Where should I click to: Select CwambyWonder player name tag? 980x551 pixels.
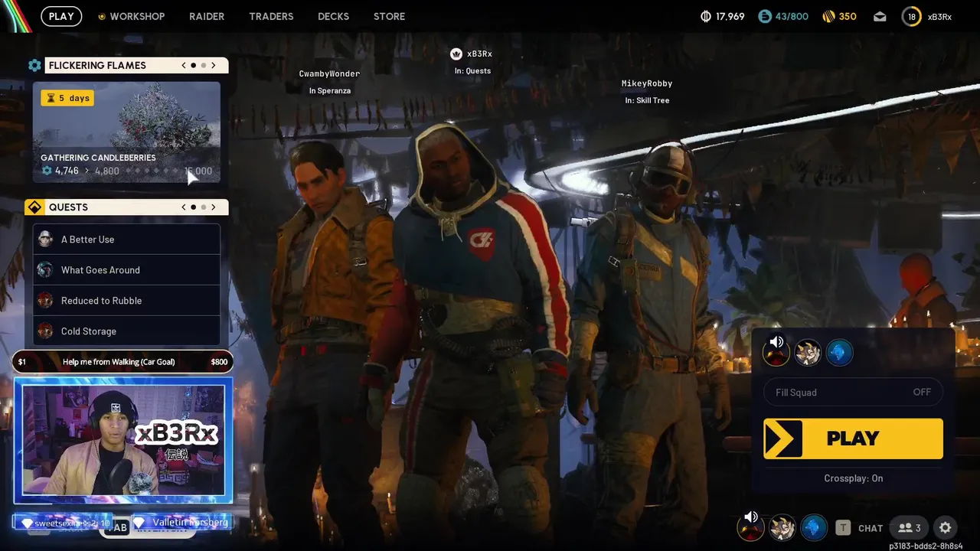(x=329, y=73)
